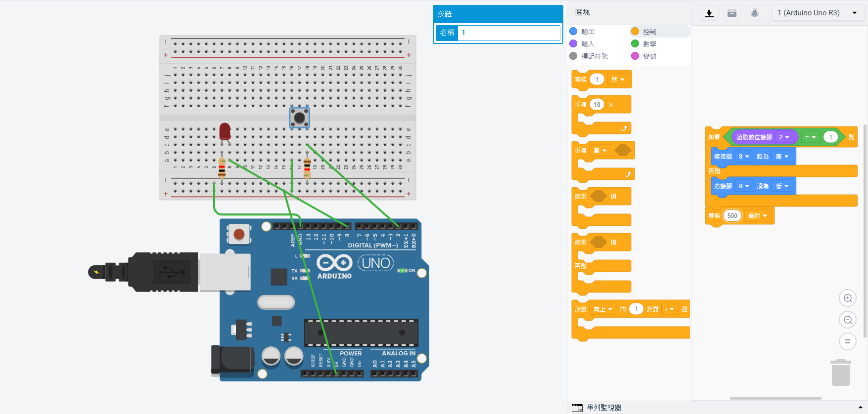Screen dimensions: 868x414
Task: Expand the serial monitor panel arrow
Action: click(860, 408)
